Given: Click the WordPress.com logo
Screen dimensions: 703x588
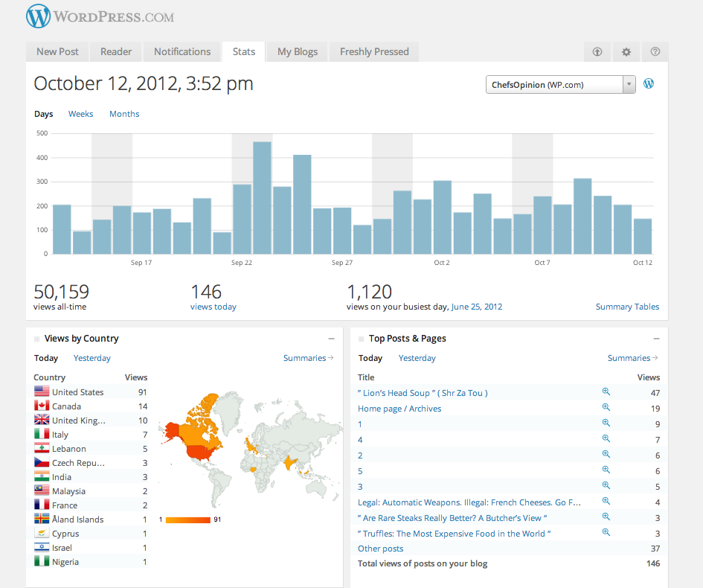Looking at the screenshot, I should 100,16.
